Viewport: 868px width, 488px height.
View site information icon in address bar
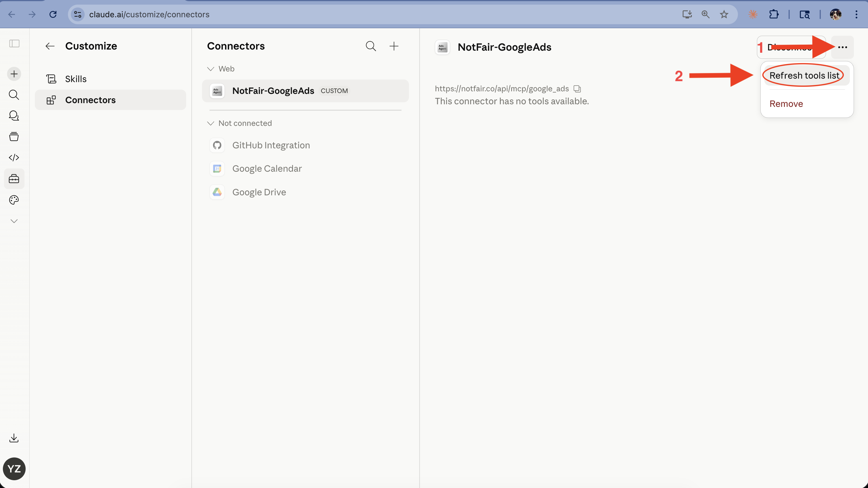click(x=78, y=14)
